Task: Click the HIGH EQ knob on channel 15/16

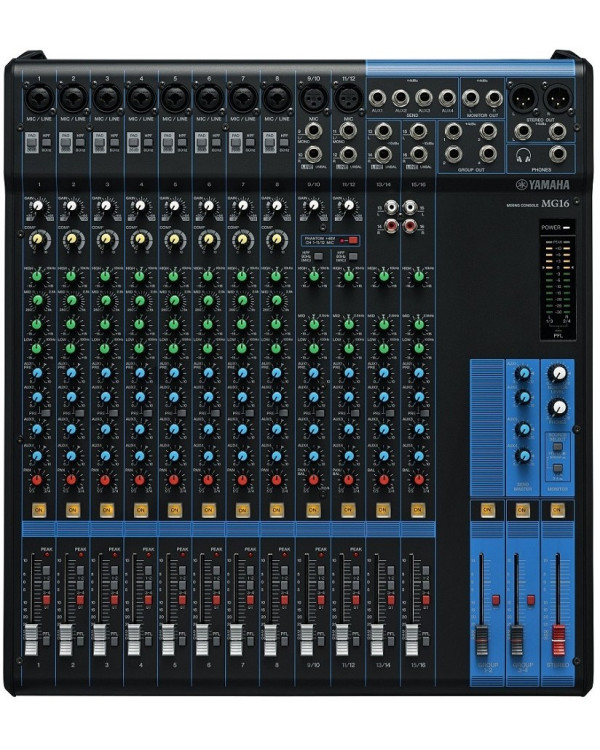Action: (x=419, y=276)
